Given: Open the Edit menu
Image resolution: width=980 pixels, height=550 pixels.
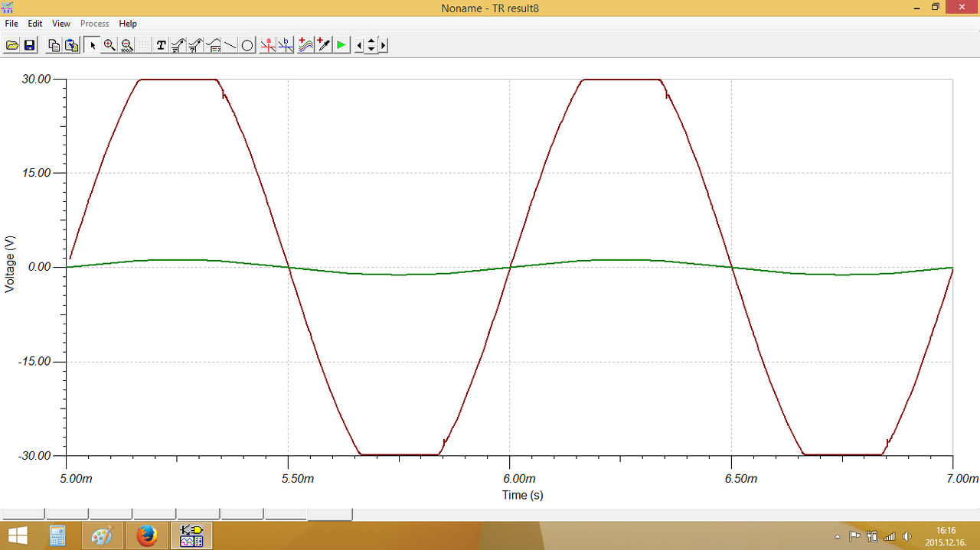Looking at the screenshot, I should (35, 24).
